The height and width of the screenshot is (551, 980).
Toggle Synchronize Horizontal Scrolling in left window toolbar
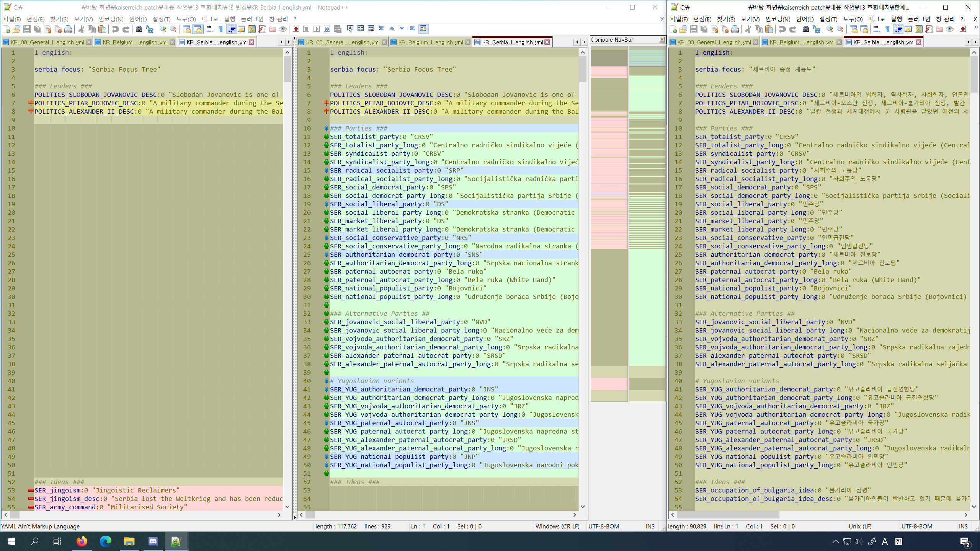(x=197, y=29)
